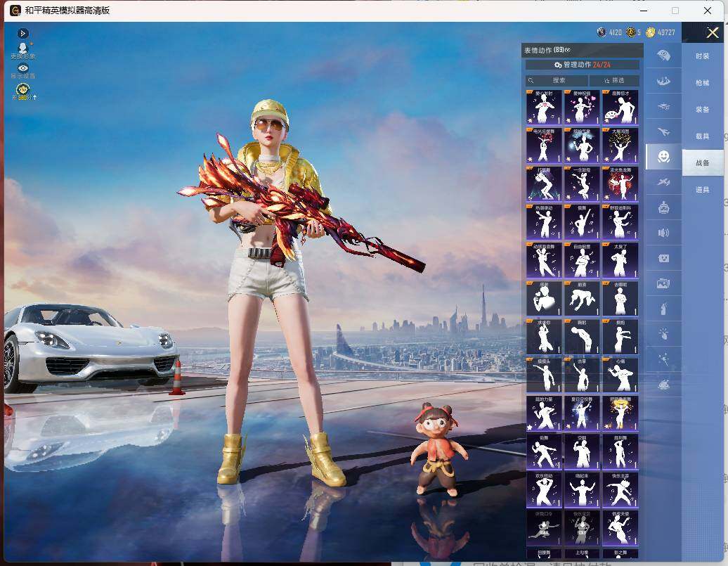Expand the arrow button at top-left
The image size is (728, 566).
(x=22, y=33)
